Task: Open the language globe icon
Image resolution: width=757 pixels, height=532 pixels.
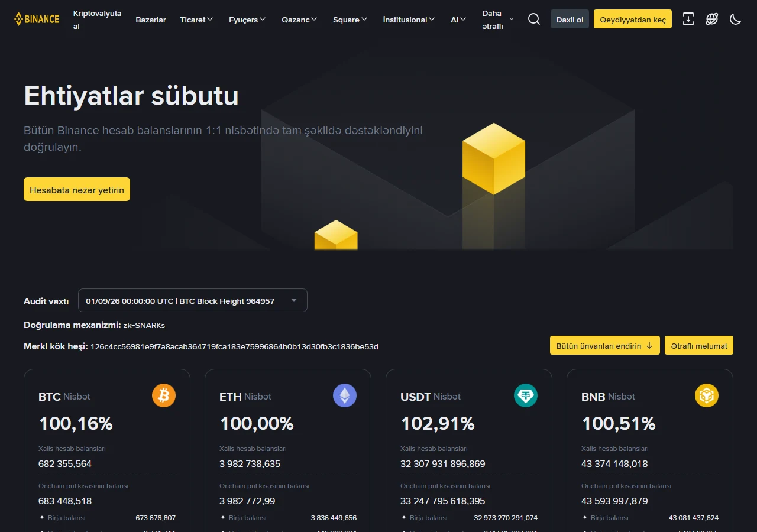Action: click(712, 19)
